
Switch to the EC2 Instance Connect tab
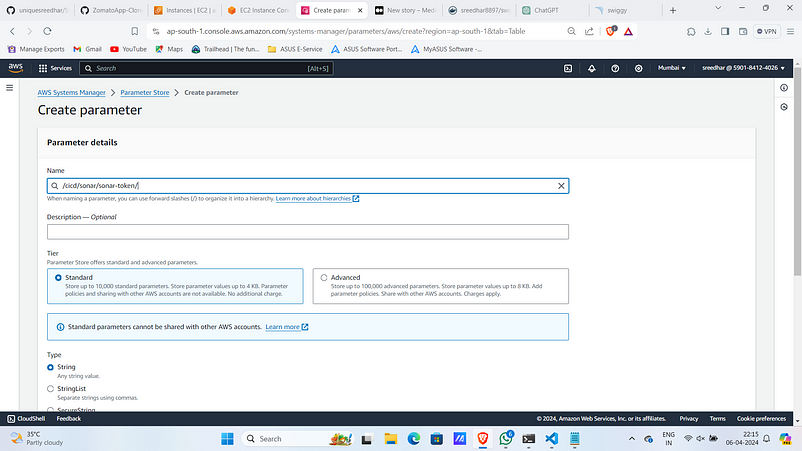pyautogui.click(x=259, y=10)
